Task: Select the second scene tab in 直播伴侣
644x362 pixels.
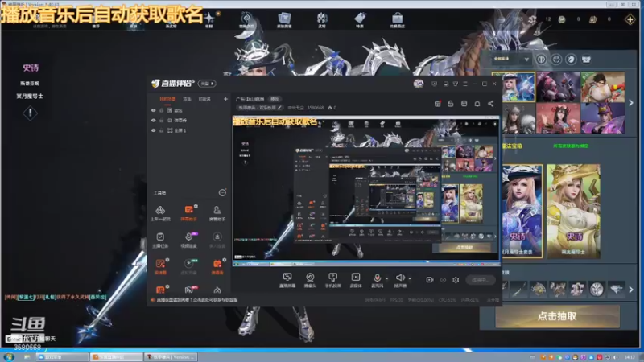Action: point(187,99)
